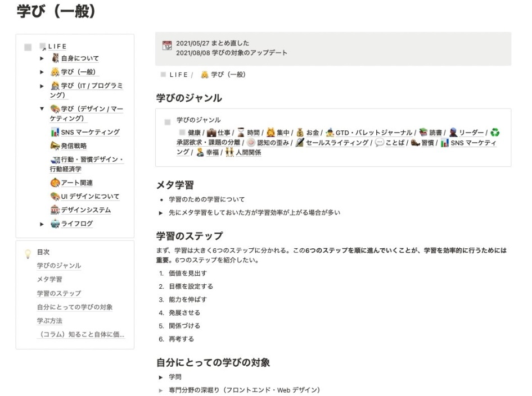Jump to メタ学習 in table of contents
This screenshot has width=532, height=396.
click(49, 280)
